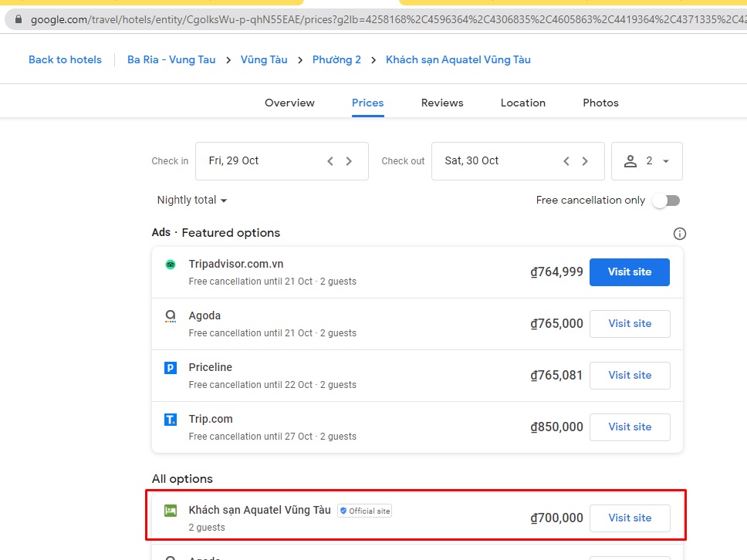The image size is (747, 560).
Task: Click the Priceline logo icon
Action: point(169,368)
